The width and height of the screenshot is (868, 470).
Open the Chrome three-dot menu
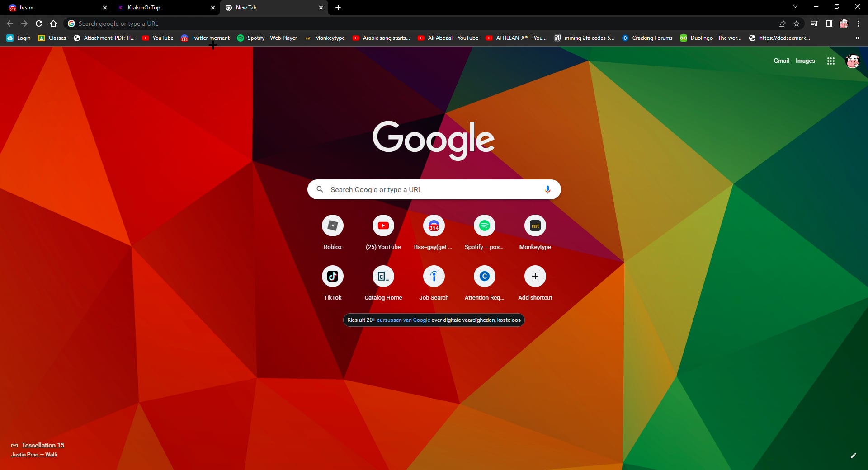point(857,23)
